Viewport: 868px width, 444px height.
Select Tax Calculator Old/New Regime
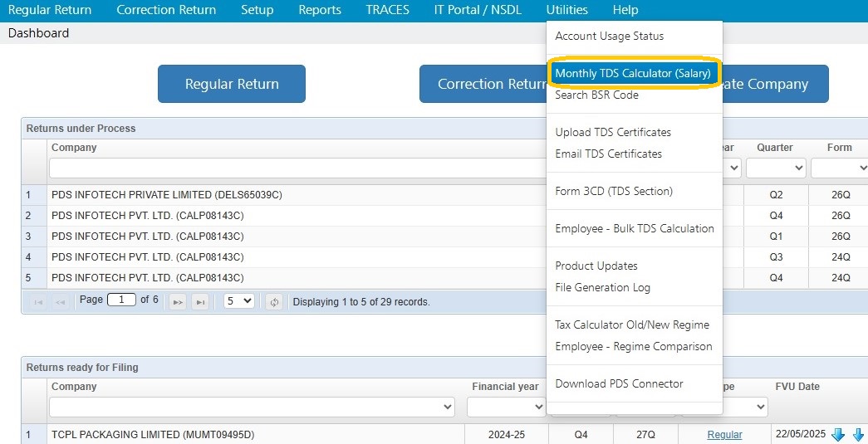[x=632, y=324]
